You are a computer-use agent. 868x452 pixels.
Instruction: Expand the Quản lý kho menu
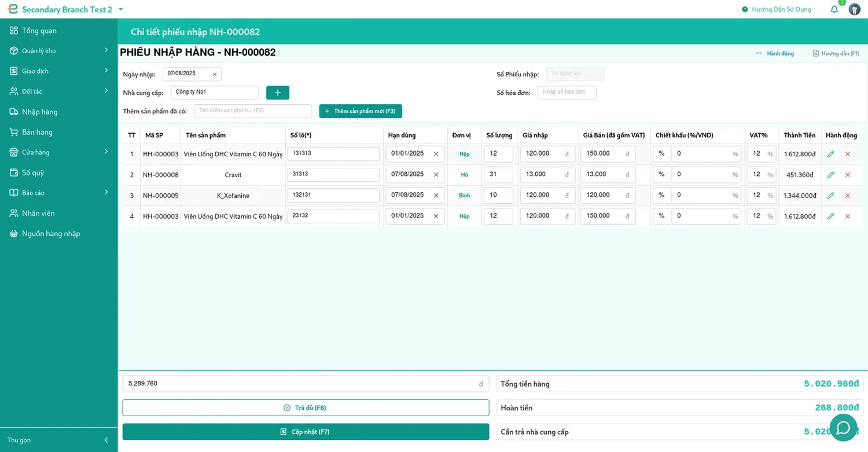click(59, 51)
